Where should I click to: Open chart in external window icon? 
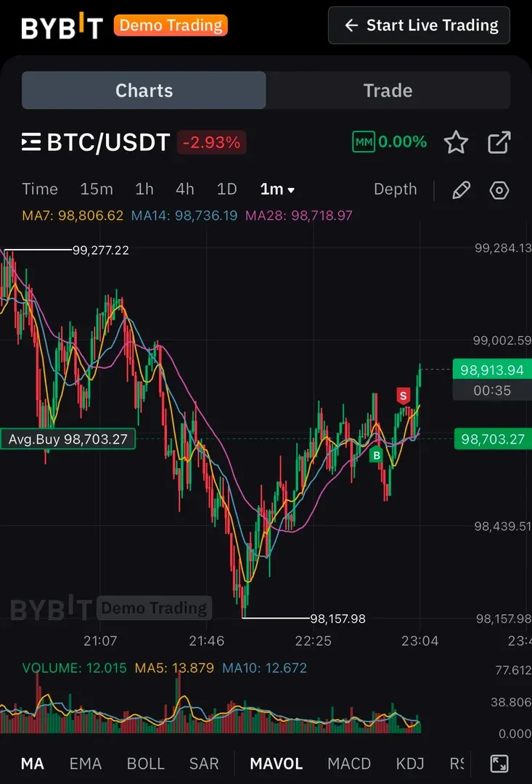499,143
